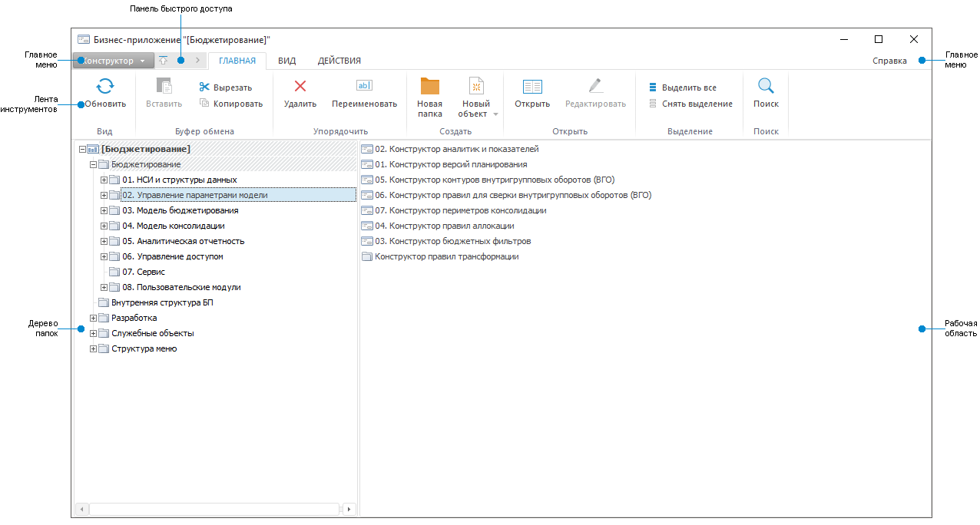Minimize the Бизнес-приложение window

click(x=843, y=39)
